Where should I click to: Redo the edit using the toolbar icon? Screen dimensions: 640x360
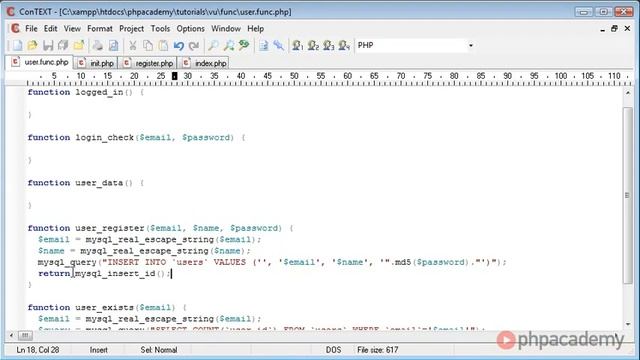click(194, 45)
